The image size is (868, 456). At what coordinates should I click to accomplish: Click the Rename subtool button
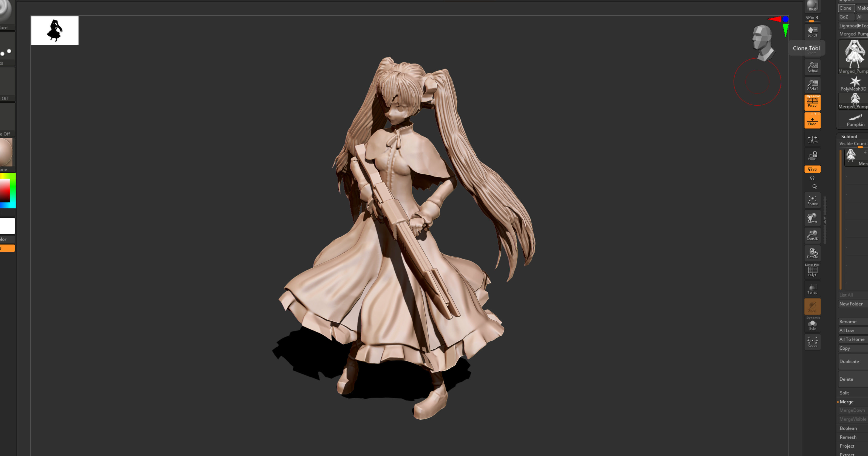pyautogui.click(x=853, y=322)
